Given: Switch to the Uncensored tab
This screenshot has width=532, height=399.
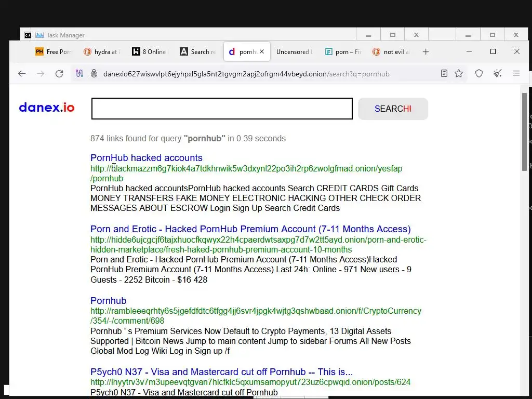Looking at the screenshot, I should pos(294,51).
